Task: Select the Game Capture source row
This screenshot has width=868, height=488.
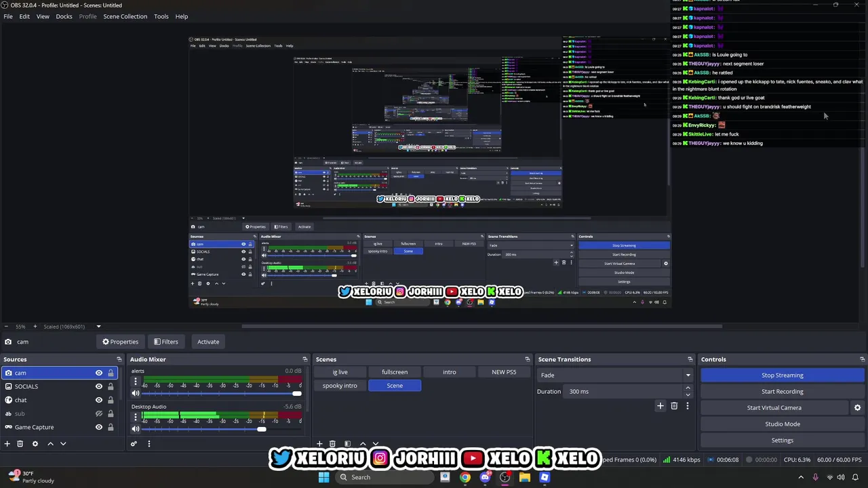Action: coord(59,427)
